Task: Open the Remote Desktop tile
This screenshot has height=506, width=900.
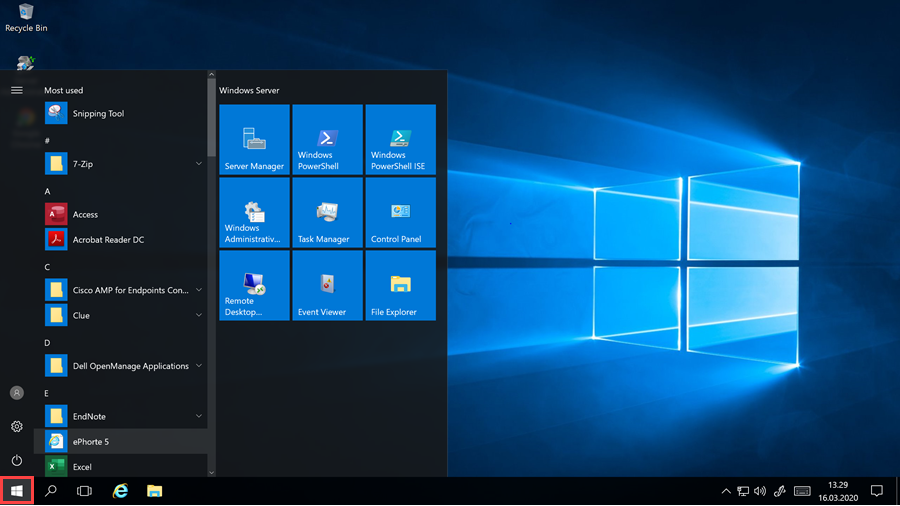Action: (x=254, y=285)
